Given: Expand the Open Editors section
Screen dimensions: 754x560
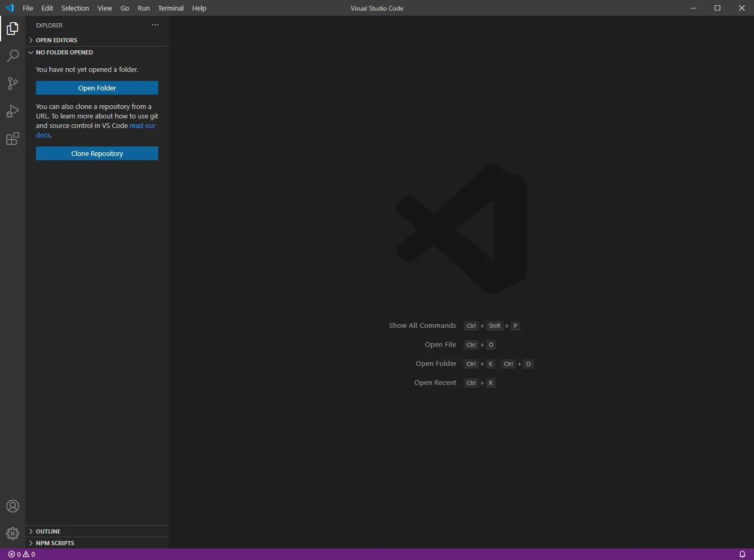Looking at the screenshot, I should coord(57,40).
